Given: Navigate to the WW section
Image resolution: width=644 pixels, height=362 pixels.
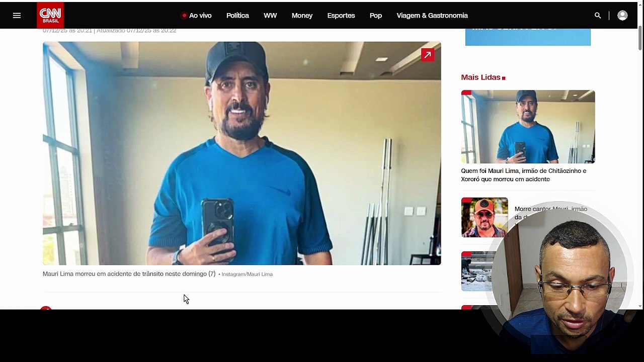Looking at the screenshot, I should click(x=270, y=16).
